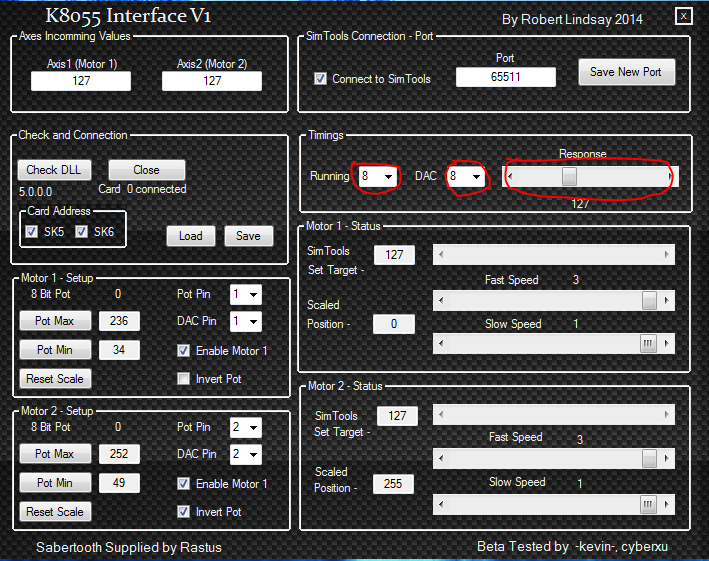Click the Check DLL button

click(54, 170)
